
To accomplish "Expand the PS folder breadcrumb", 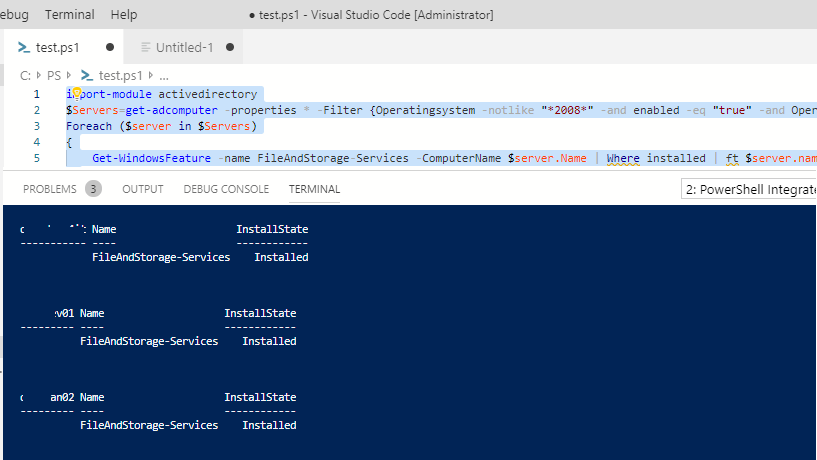I will pyautogui.click(x=54, y=75).
